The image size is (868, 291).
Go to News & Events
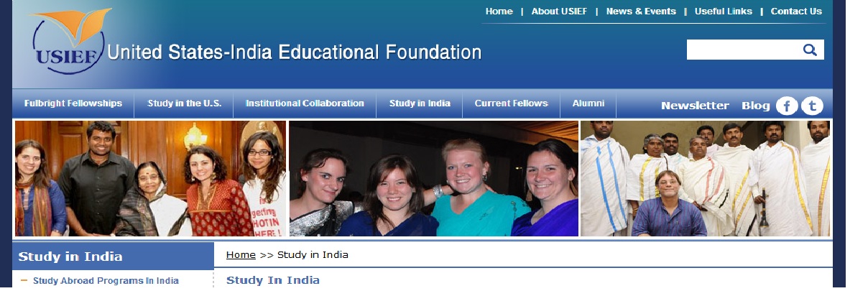641,11
